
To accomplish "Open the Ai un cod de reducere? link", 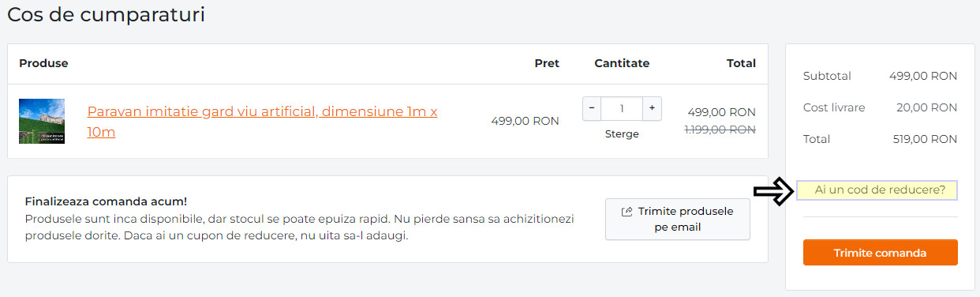I will (x=880, y=190).
